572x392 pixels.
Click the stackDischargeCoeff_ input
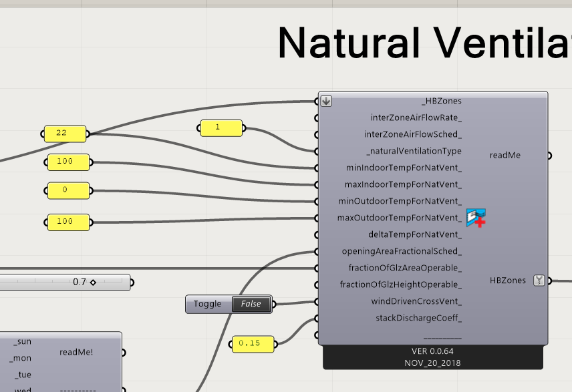pos(419,318)
